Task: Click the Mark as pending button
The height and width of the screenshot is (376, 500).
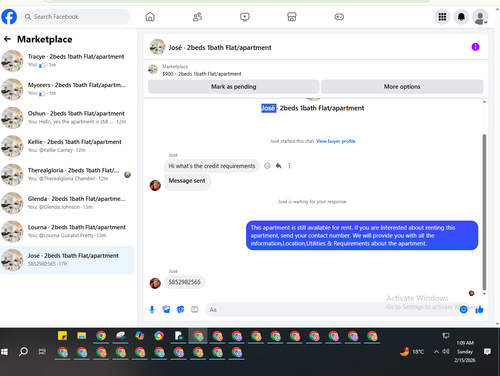Action: 234,87
